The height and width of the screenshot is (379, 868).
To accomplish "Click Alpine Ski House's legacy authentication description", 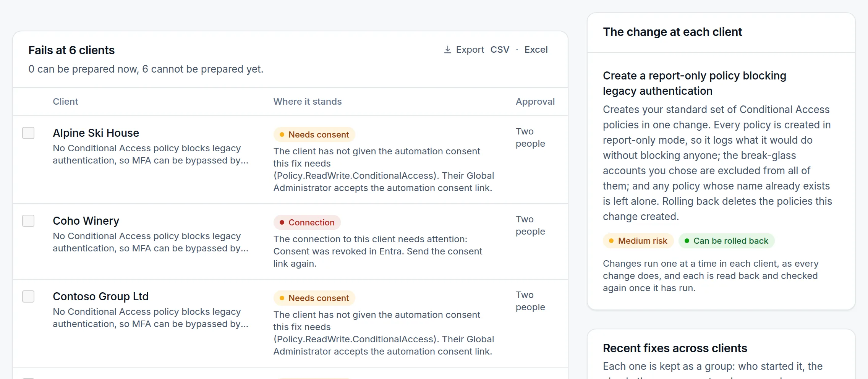I will (151, 154).
